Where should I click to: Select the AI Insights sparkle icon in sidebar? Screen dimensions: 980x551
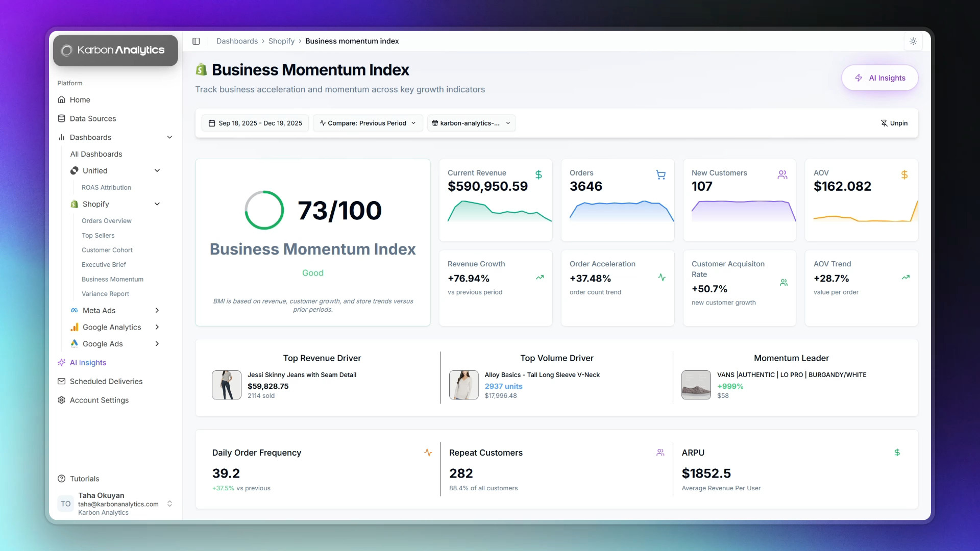(61, 362)
